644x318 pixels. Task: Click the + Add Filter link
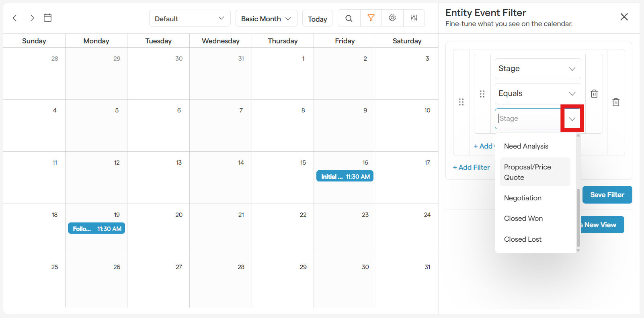471,167
